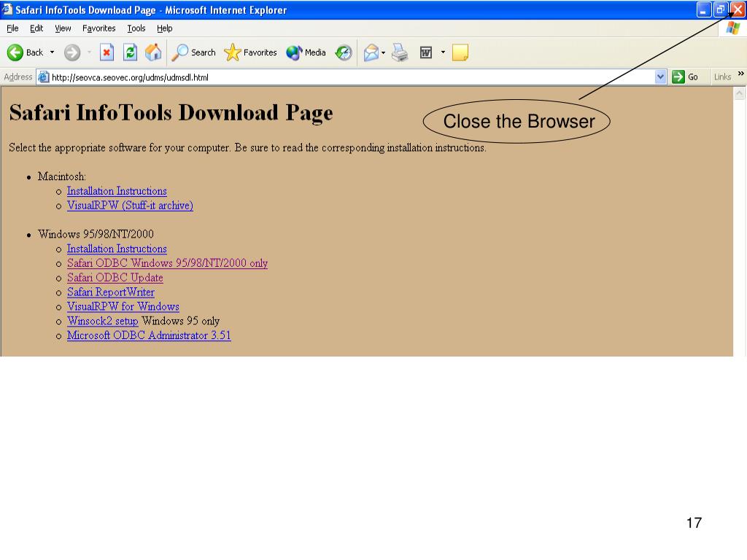747x560 pixels.
Task: Open Winsock2 setup link
Action: pyautogui.click(x=102, y=321)
